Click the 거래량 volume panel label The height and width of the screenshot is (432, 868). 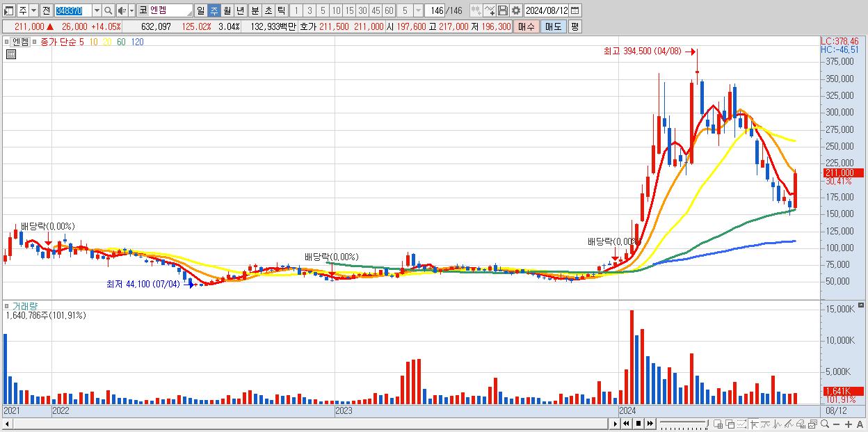coord(24,306)
